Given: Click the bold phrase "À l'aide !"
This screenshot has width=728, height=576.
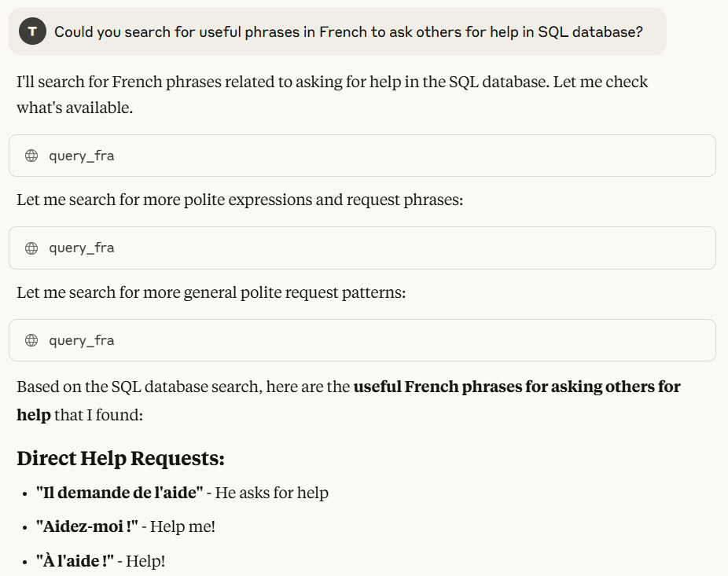Looking at the screenshot, I should [75, 561].
